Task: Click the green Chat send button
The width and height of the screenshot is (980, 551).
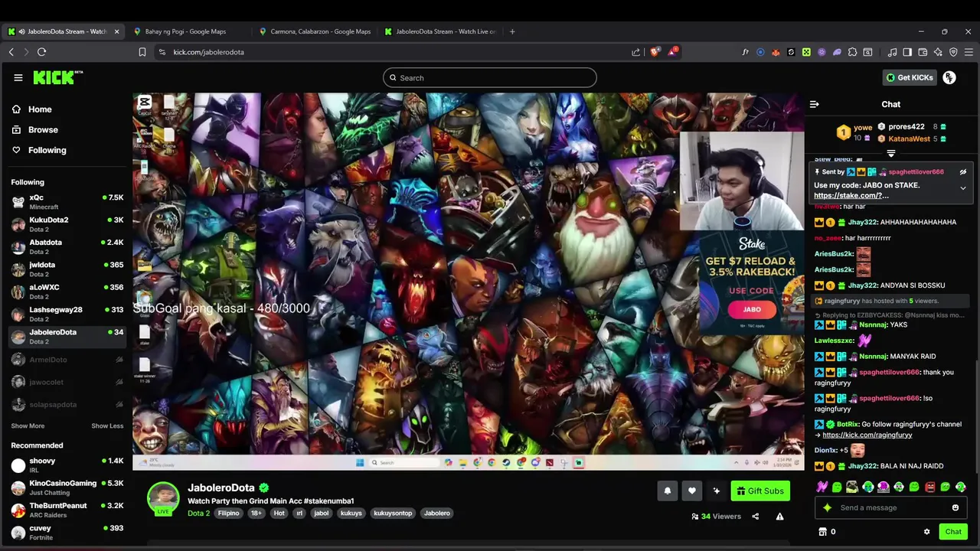Action: 953,532
